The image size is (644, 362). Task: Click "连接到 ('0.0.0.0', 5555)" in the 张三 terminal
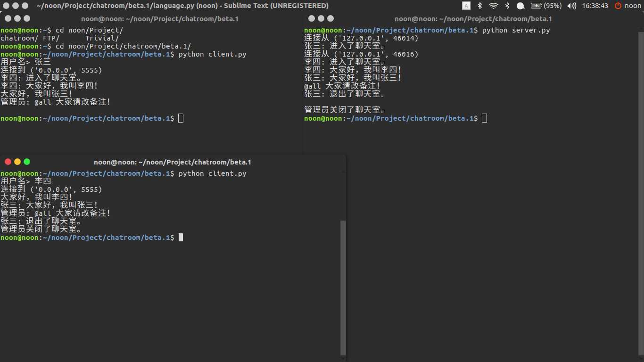coord(51,70)
